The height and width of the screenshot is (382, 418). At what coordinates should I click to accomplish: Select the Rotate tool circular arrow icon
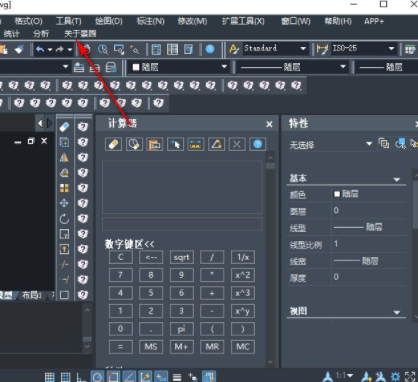pos(64,219)
